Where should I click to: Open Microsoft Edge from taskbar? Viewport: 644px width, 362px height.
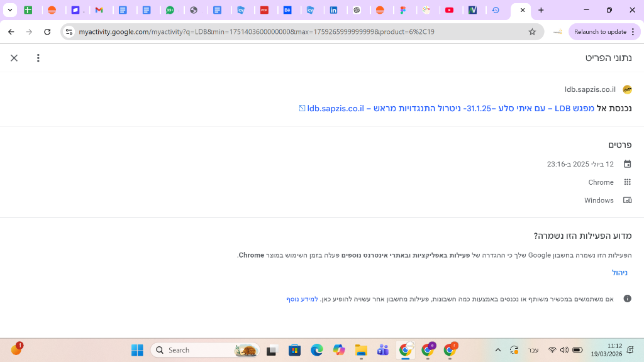[317, 350]
